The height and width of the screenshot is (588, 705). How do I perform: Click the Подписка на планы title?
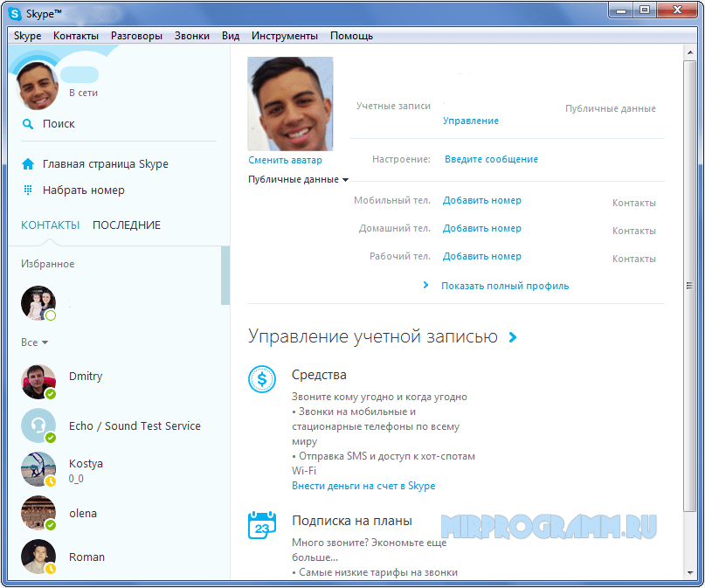click(x=351, y=521)
